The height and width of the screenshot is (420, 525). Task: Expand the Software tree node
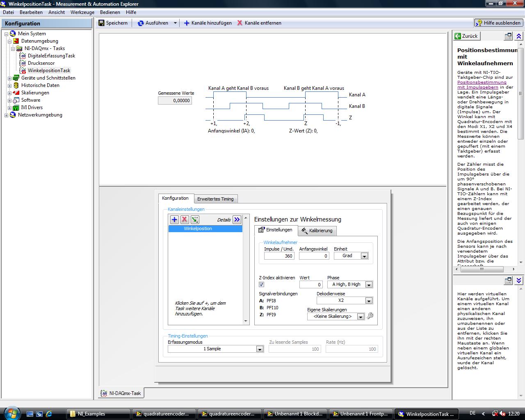tap(9, 100)
